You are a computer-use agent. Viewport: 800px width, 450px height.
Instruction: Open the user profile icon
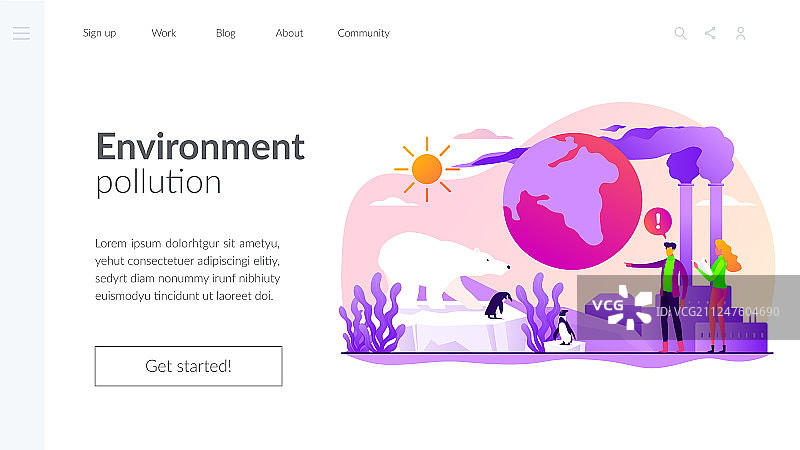coord(740,34)
